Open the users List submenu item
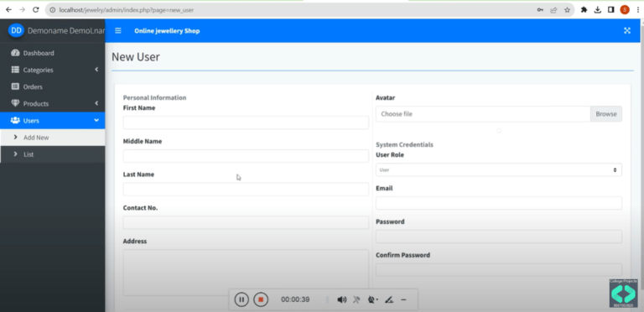644x312 pixels. (53, 154)
